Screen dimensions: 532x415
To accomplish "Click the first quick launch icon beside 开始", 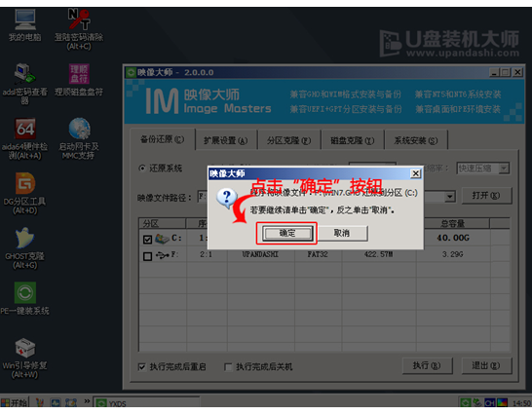I will (x=39, y=402).
